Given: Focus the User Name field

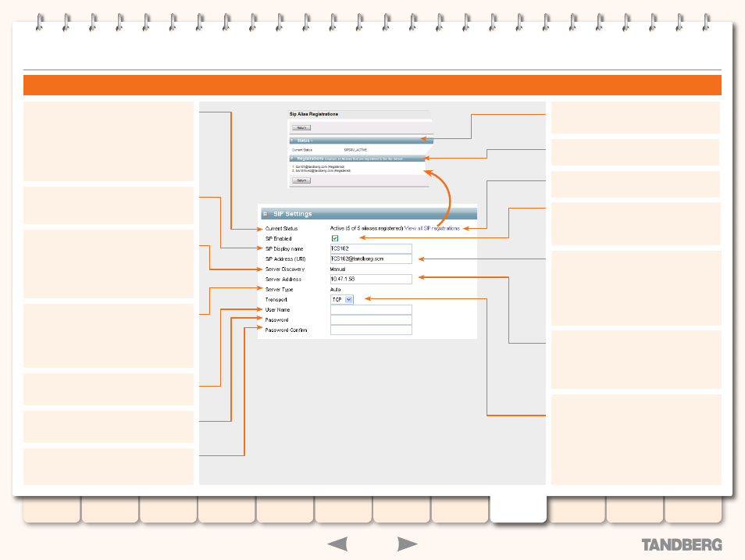Looking at the screenshot, I should tap(371, 309).
